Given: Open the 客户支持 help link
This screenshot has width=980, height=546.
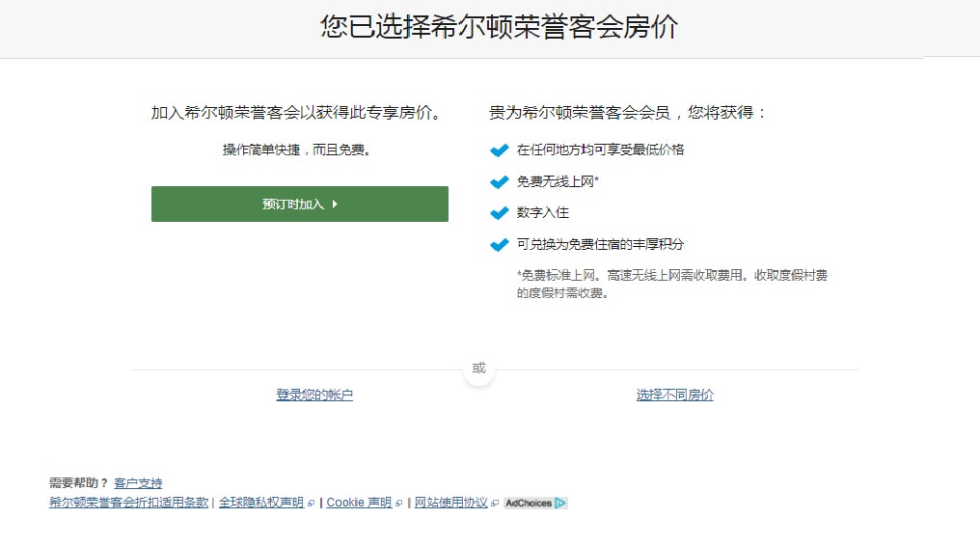Looking at the screenshot, I should pos(138,483).
